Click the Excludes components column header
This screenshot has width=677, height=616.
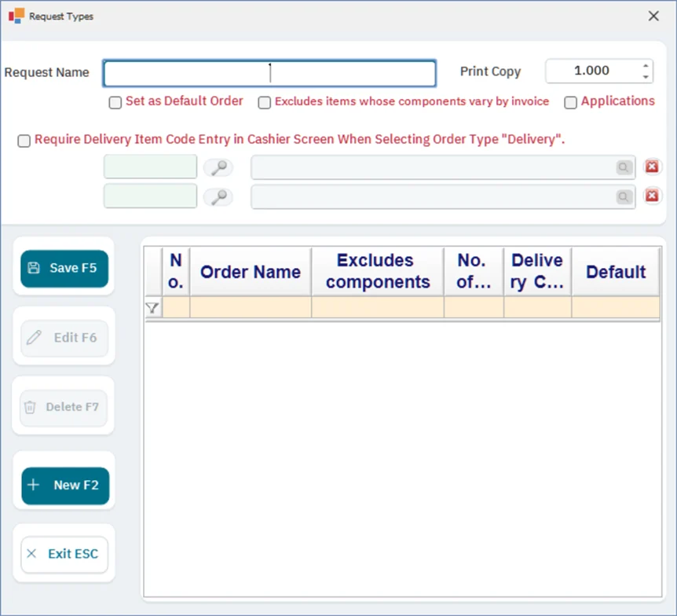point(378,272)
